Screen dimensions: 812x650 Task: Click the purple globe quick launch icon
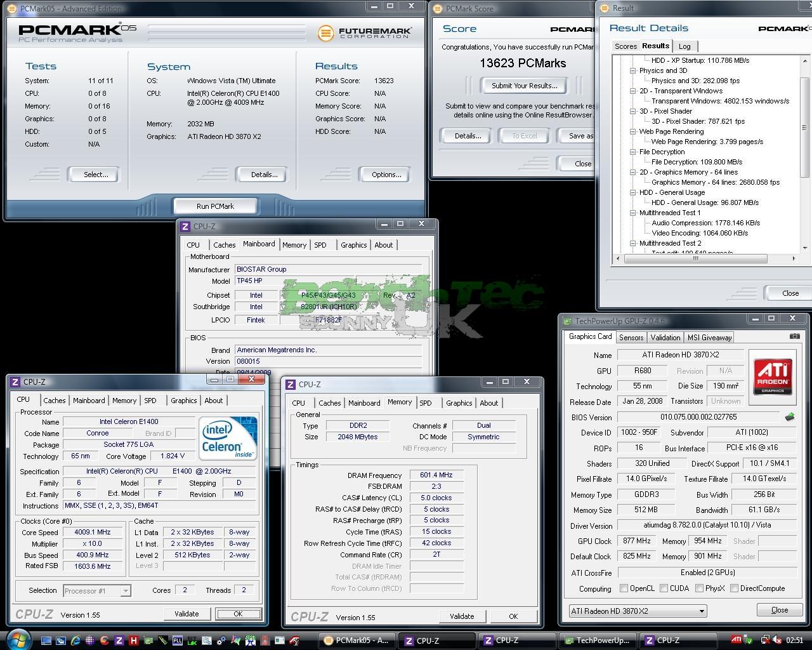[x=90, y=640]
